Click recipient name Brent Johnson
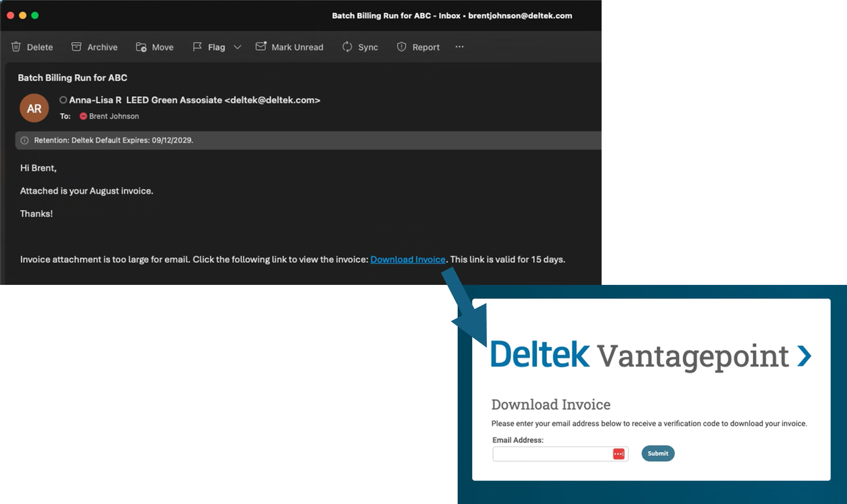This screenshot has height=504, width=847. (x=114, y=116)
